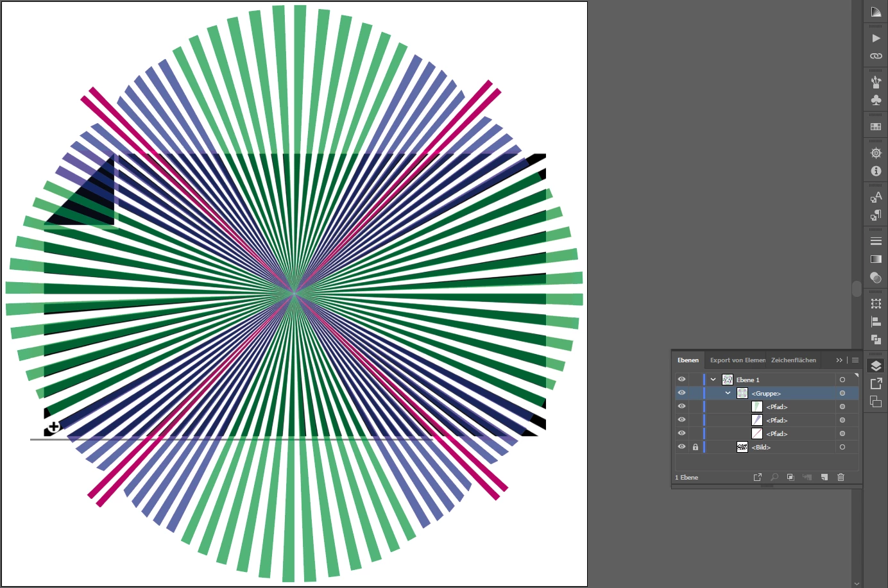Open the Links panel chain icon

(876, 56)
